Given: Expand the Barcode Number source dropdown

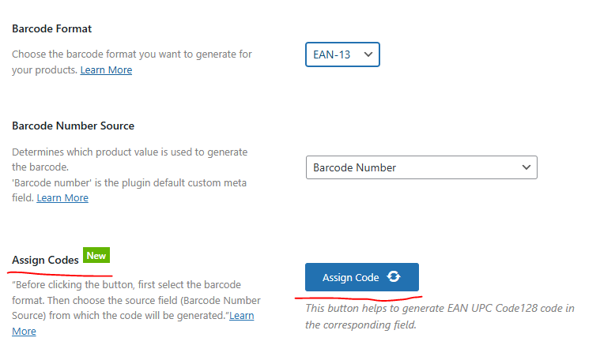Looking at the screenshot, I should (x=421, y=167).
